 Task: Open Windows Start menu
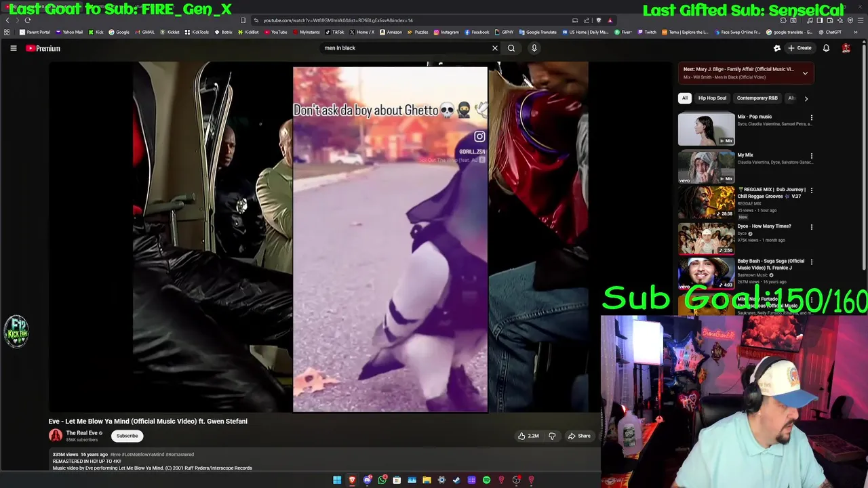click(337, 480)
